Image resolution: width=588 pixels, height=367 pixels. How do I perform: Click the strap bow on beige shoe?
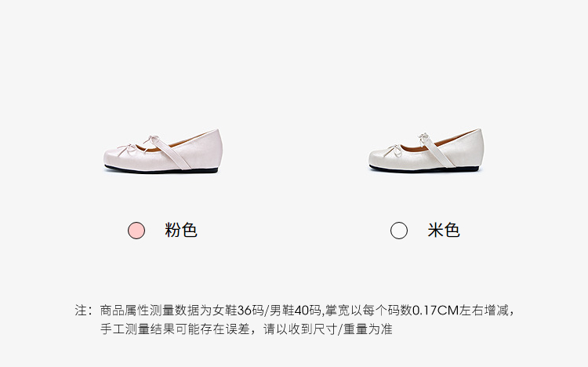[423, 138]
